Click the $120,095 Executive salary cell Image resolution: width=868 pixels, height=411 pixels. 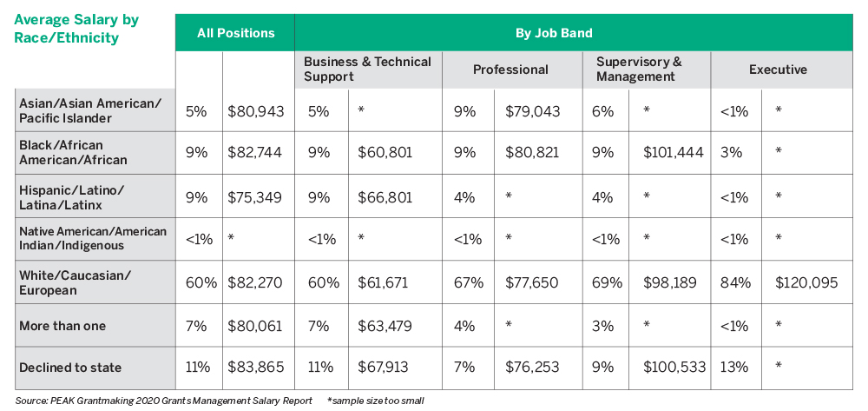pos(811,282)
